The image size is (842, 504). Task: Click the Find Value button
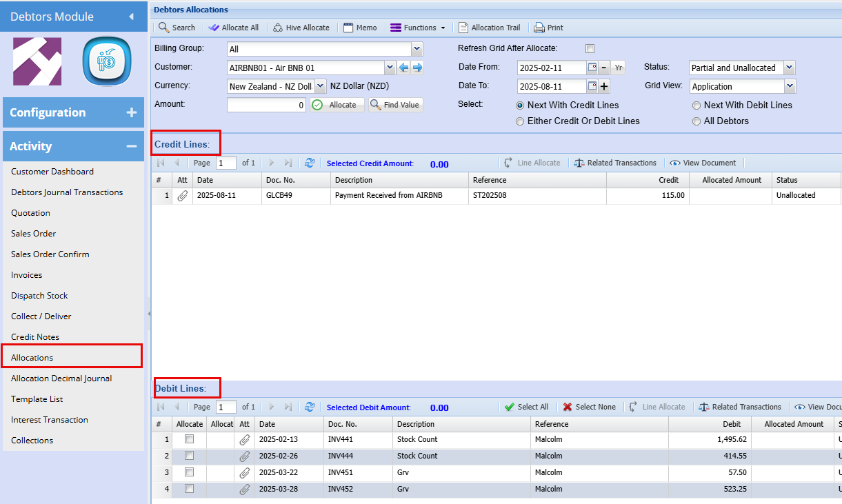(x=396, y=105)
